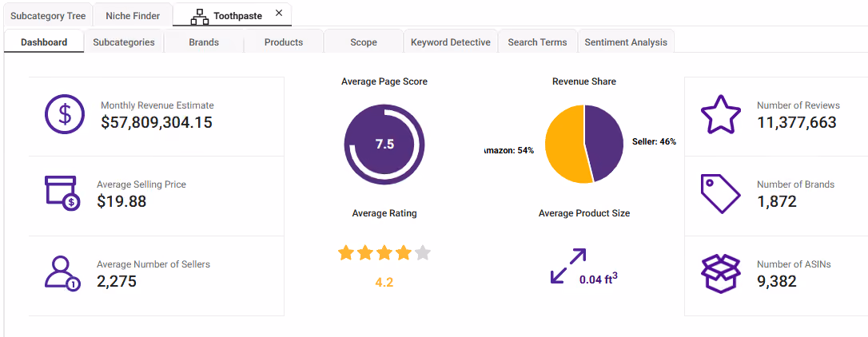This screenshot has height=337, width=868.
Task: Click the 7.5 page score gauge
Action: coord(384,145)
